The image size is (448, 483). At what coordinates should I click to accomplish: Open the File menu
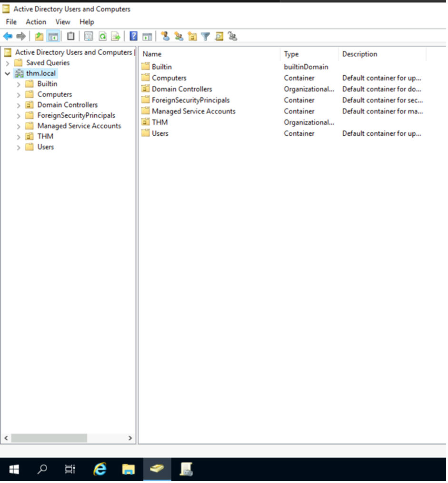[11, 22]
